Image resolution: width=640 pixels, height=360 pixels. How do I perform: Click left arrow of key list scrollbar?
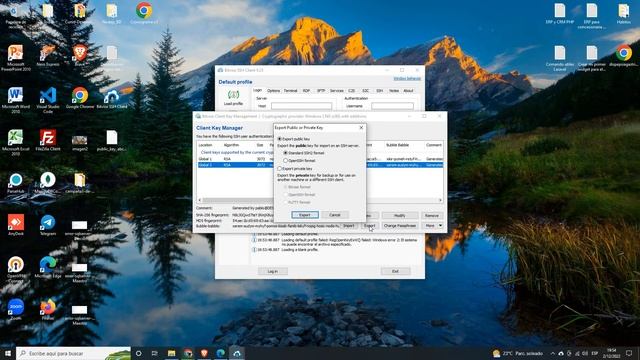[x=200, y=200]
